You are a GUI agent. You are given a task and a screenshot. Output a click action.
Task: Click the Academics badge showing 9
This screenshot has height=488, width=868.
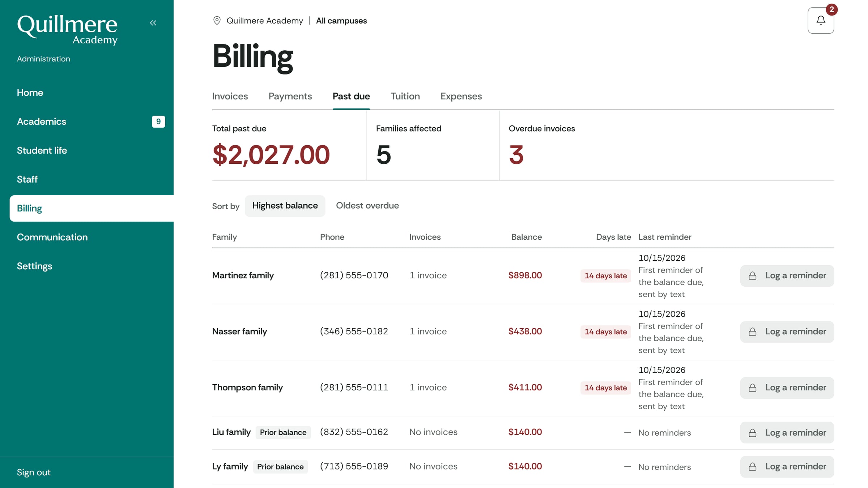click(x=158, y=121)
